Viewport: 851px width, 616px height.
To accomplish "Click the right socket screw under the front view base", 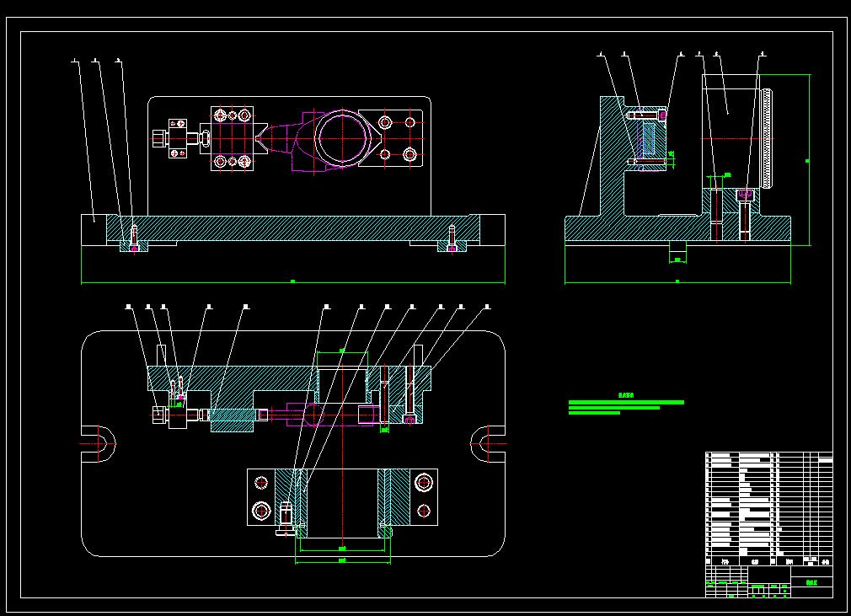I will (452, 238).
